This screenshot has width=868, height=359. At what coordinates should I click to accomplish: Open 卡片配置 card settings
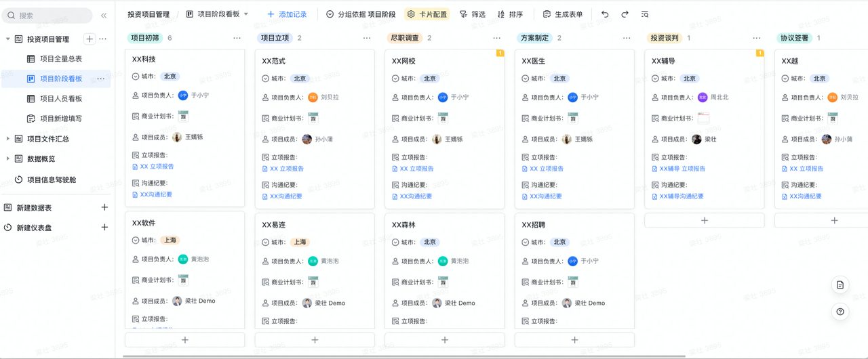click(427, 14)
